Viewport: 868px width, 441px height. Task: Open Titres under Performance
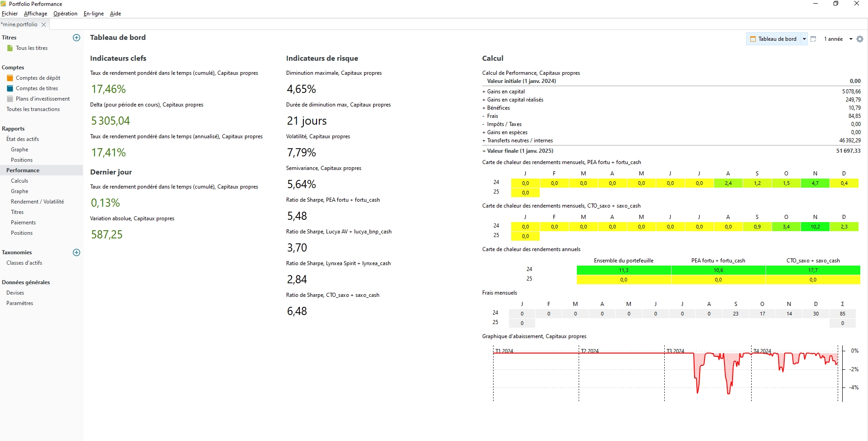pos(17,212)
